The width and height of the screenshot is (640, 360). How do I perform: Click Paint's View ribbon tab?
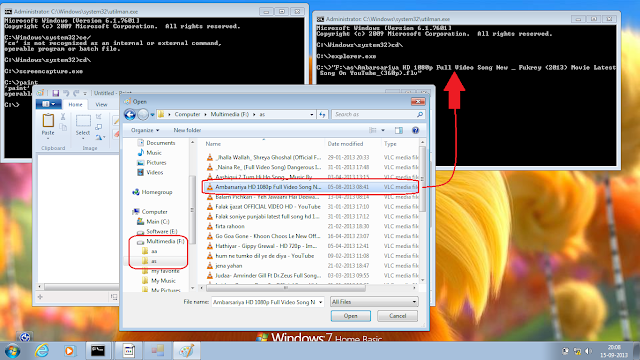click(x=101, y=104)
